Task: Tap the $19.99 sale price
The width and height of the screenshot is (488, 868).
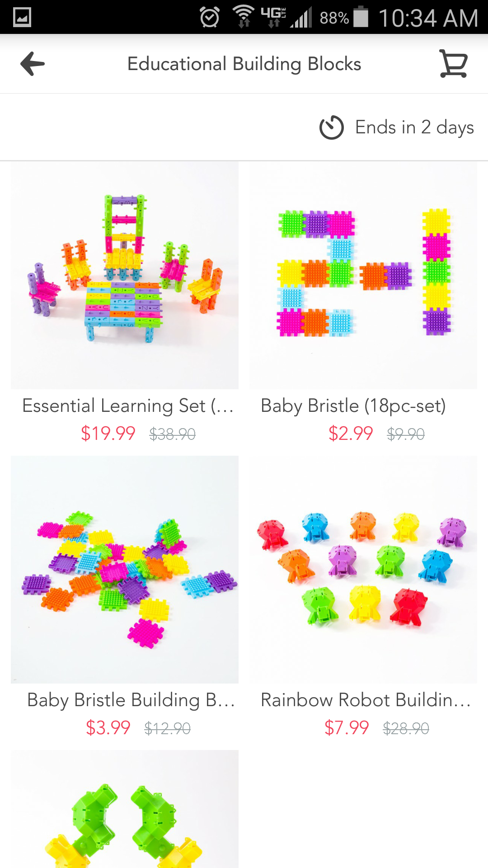Action: (108, 434)
